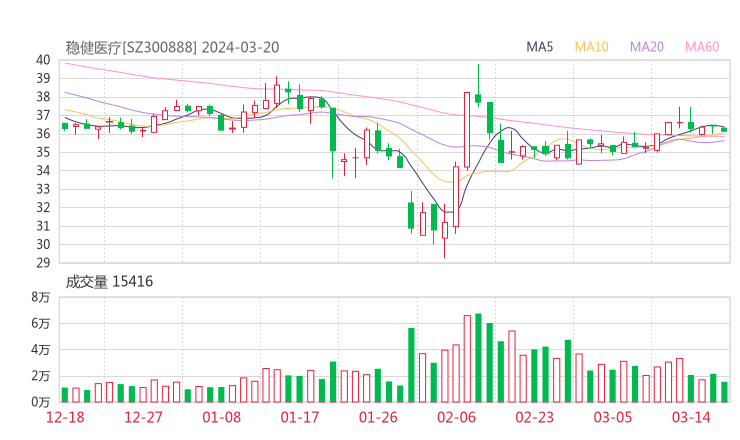Click the tall red candlestick rising to 38
The height and width of the screenshot is (440, 740).
click(467, 130)
